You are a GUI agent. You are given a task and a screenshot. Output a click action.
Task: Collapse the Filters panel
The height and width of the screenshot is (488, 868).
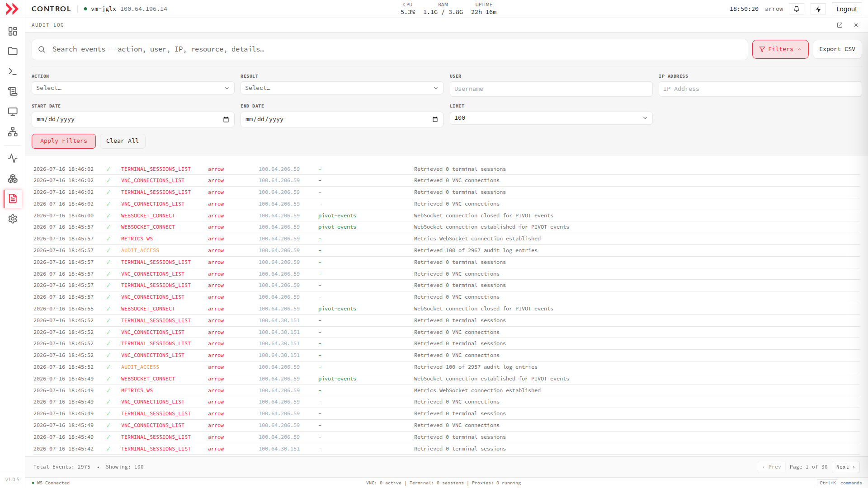pos(780,49)
